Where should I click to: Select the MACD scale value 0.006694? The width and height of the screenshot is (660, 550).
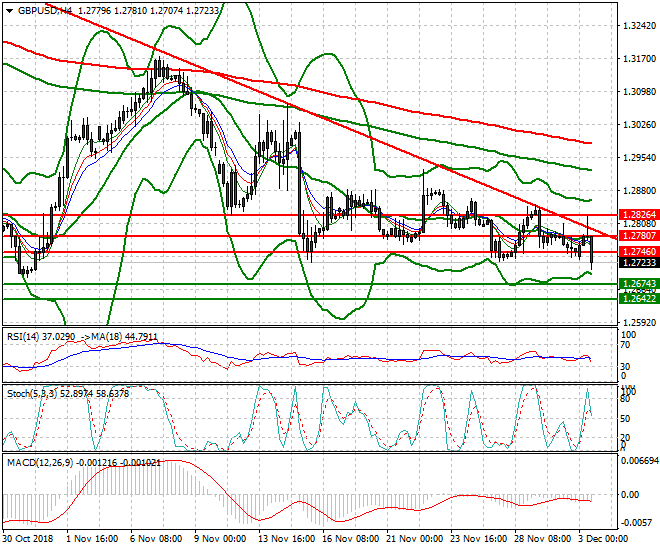(640, 461)
